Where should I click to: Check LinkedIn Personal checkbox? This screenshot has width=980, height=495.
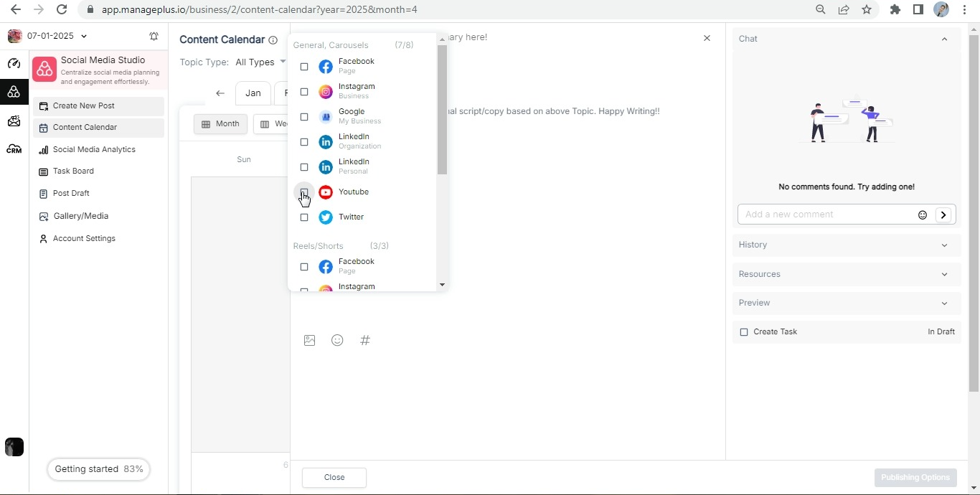[x=304, y=167]
